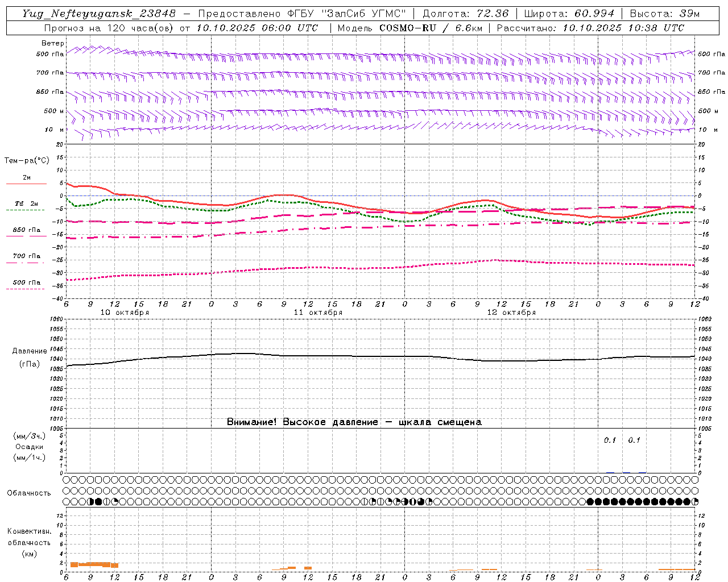Click the Конвективн. облачность label
Image resolution: width=728 pixels, height=582 pixels.
(x=29, y=537)
